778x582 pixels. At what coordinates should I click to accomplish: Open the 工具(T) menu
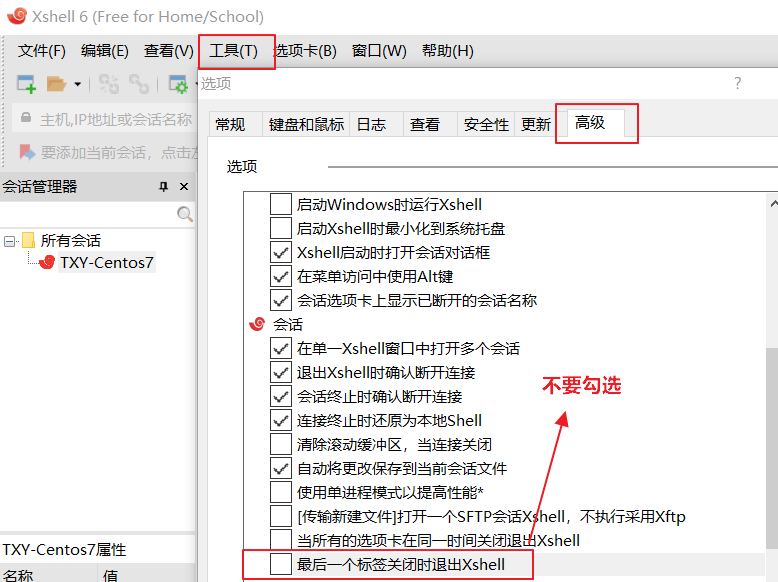coord(234,51)
